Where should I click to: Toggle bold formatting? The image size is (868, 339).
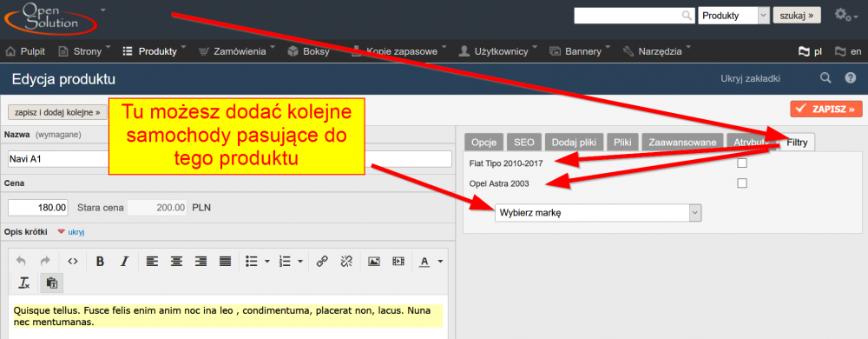[x=100, y=262]
